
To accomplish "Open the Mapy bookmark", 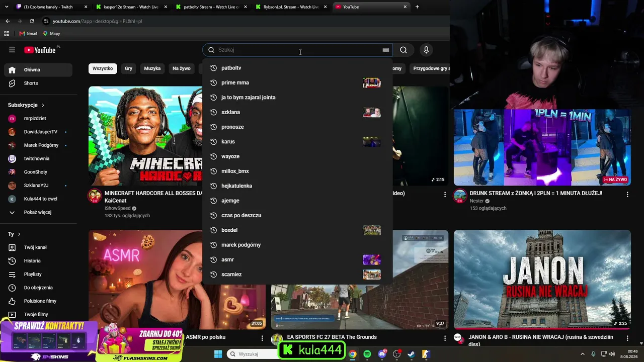I will (51, 34).
